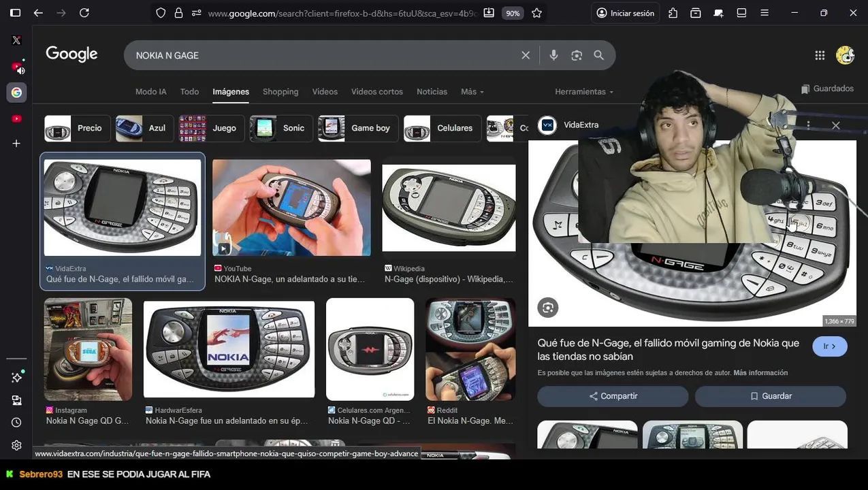Click the Compartir button
Screen dimensions: 868x490
(613, 396)
